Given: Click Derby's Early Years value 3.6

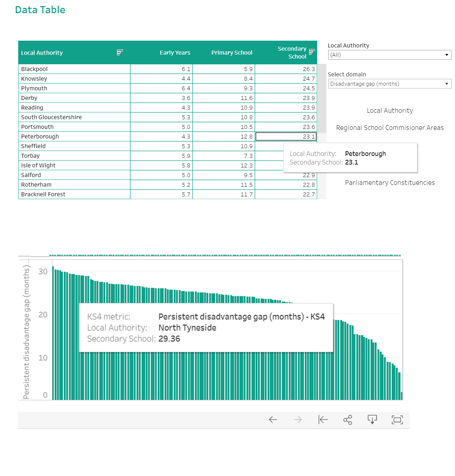Looking at the screenshot, I should click(x=186, y=98).
